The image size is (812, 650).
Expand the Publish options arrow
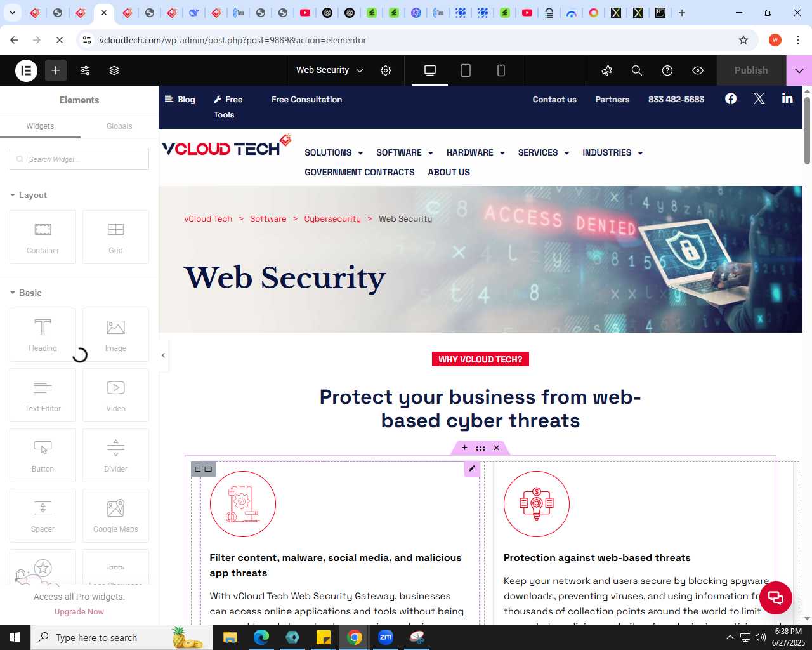tap(799, 70)
